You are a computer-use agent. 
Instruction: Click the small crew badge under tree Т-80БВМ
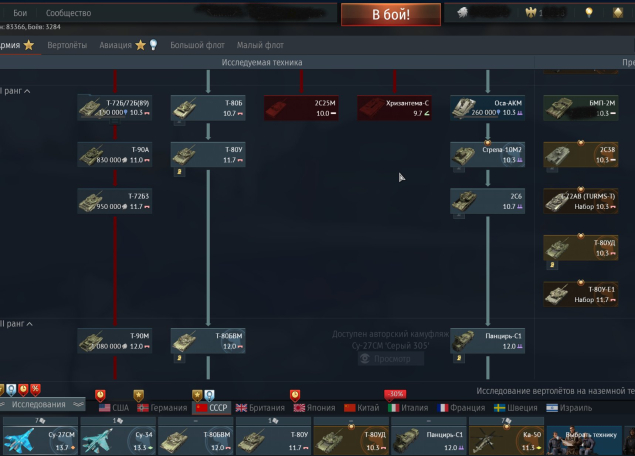pyautogui.click(x=179, y=358)
